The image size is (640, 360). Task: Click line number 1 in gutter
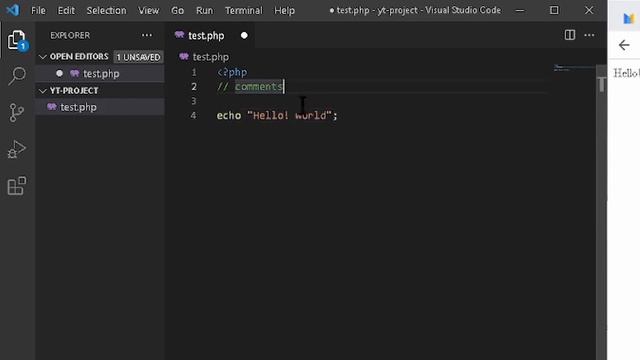coord(194,72)
